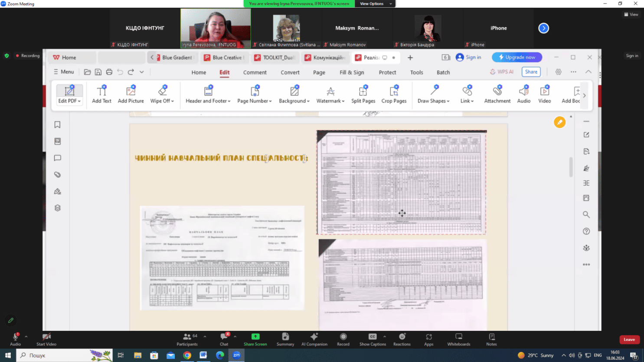Click the Add Picture tool
644x362 pixels.
click(x=131, y=94)
